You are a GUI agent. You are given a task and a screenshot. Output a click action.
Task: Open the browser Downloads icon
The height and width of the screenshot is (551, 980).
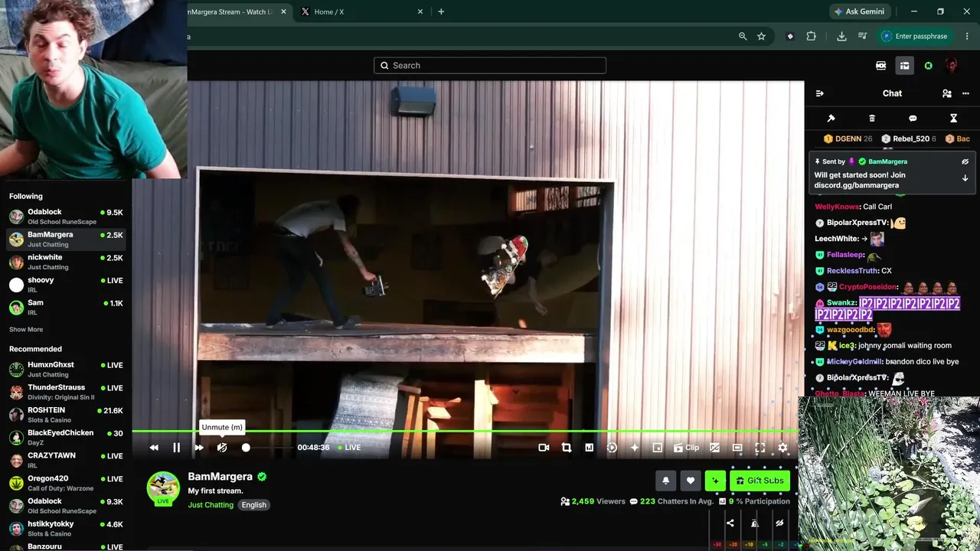(x=841, y=36)
